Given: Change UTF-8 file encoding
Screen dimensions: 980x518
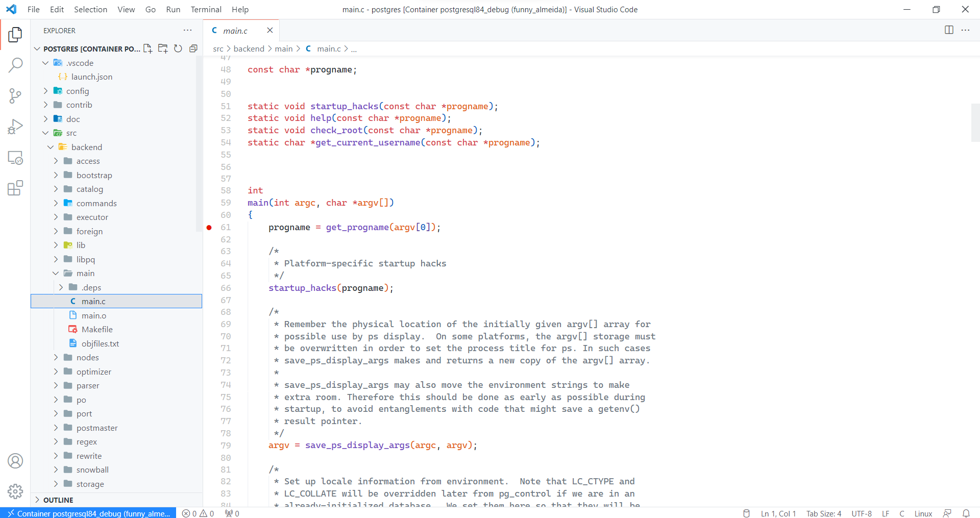Looking at the screenshot, I should tap(862, 513).
